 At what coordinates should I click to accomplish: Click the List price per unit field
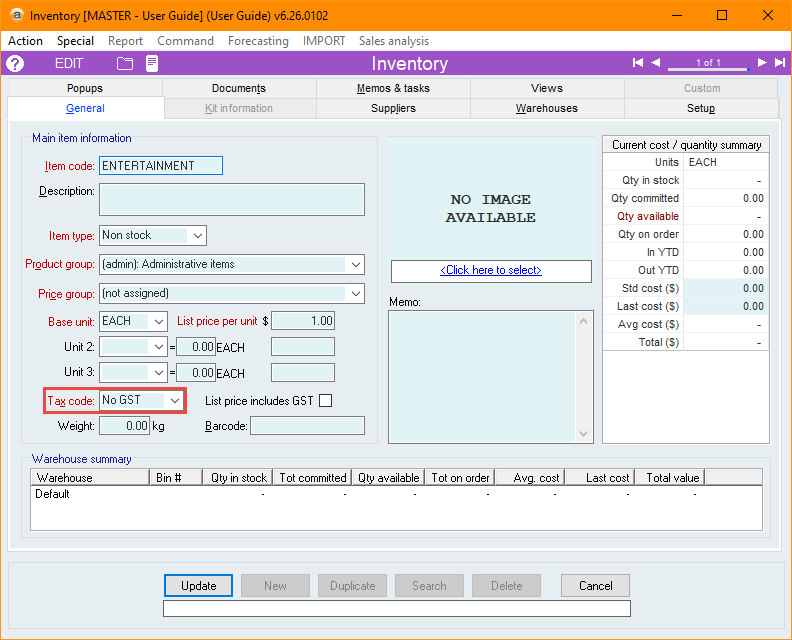[303, 321]
